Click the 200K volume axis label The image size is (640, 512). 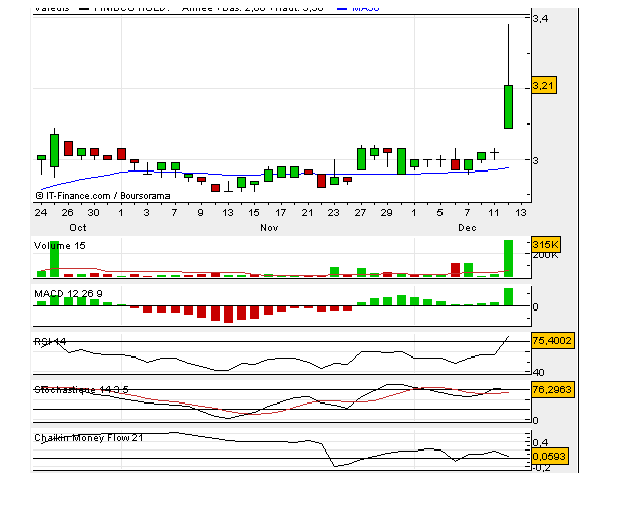click(546, 255)
